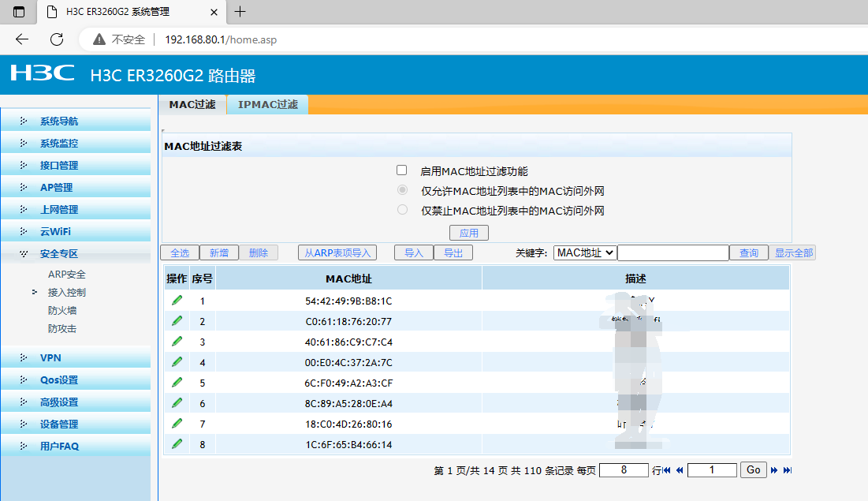Click the browser address bar URL

click(221, 40)
